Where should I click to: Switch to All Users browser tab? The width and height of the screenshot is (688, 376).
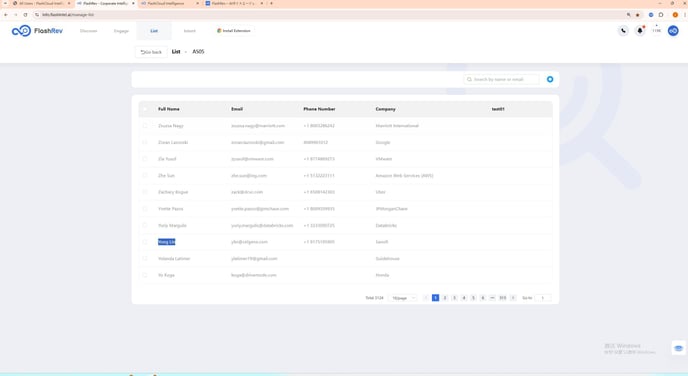(x=41, y=3)
